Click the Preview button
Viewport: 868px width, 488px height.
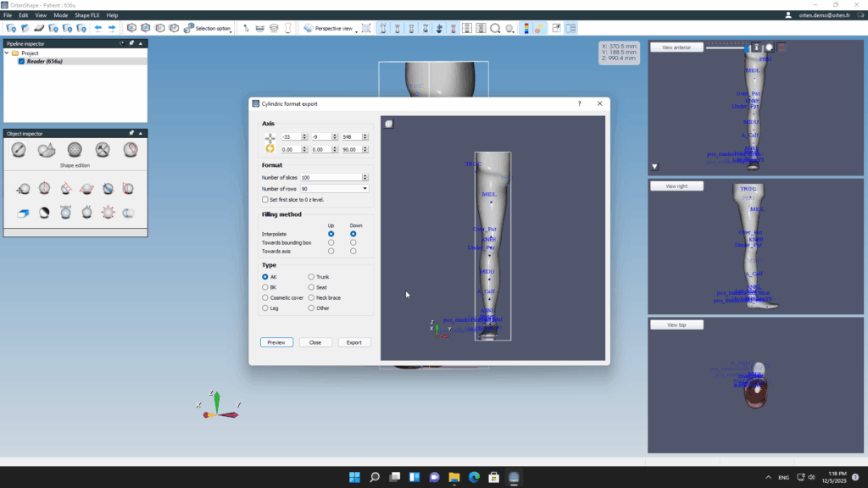[x=276, y=342]
